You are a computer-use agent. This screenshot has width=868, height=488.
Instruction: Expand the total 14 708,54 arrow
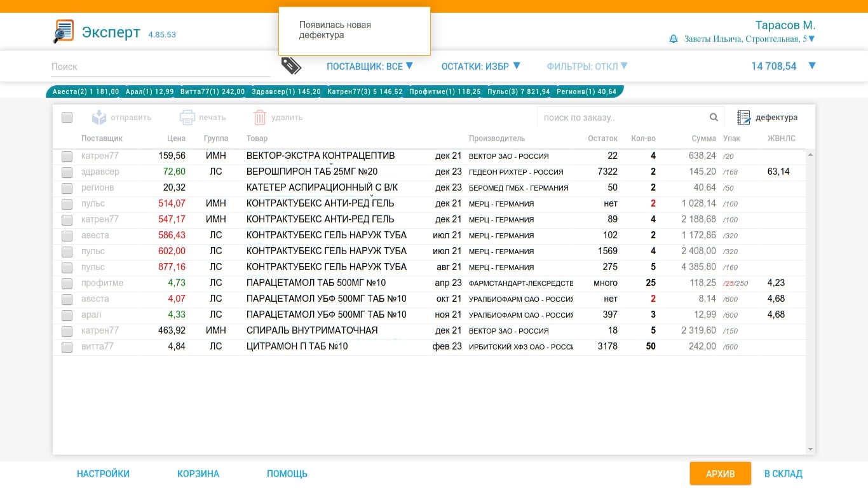click(x=811, y=65)
